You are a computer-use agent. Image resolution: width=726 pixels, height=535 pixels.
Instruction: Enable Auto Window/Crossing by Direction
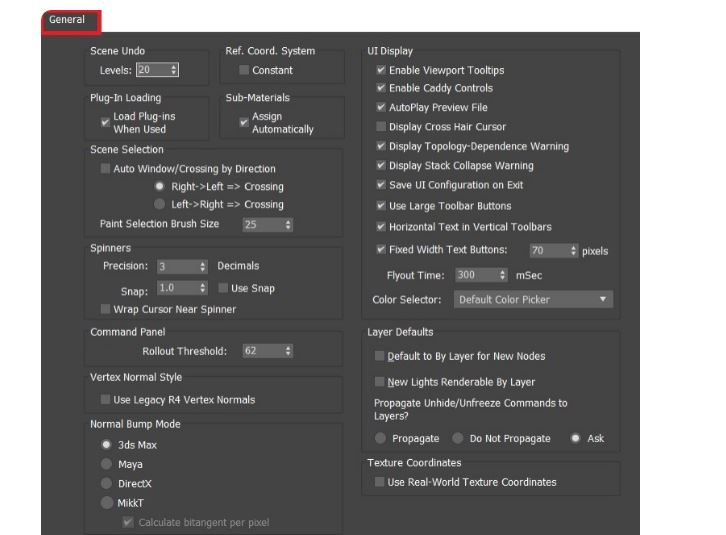[105, 168]
